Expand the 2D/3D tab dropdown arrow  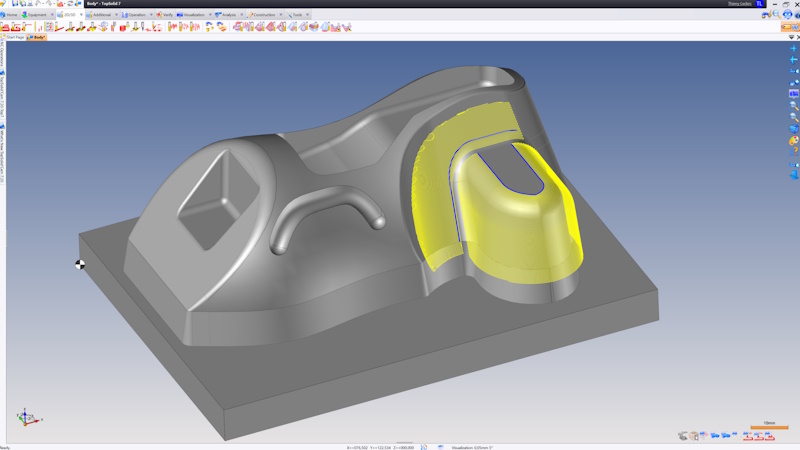coord(81,15)
